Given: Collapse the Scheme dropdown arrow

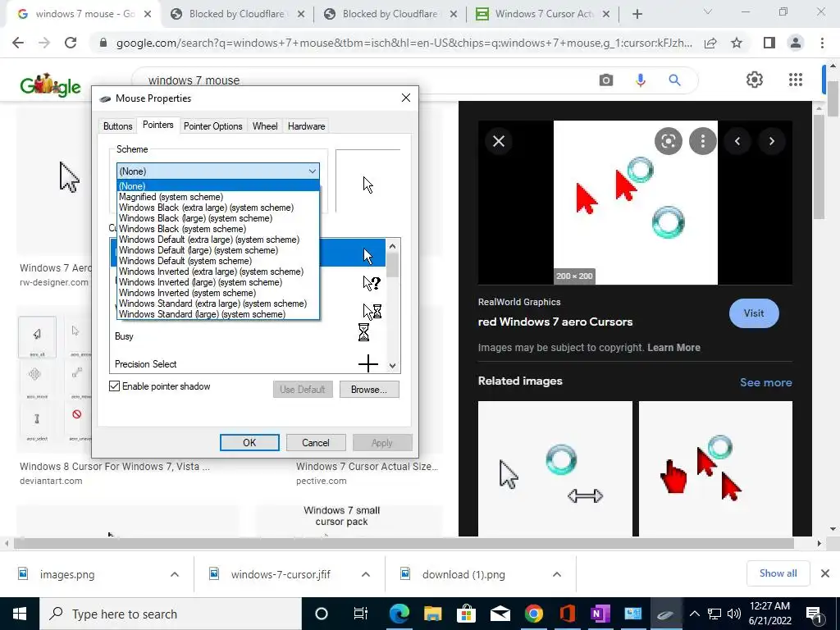Looking at the screenshot, I should (x=312, y=171).
